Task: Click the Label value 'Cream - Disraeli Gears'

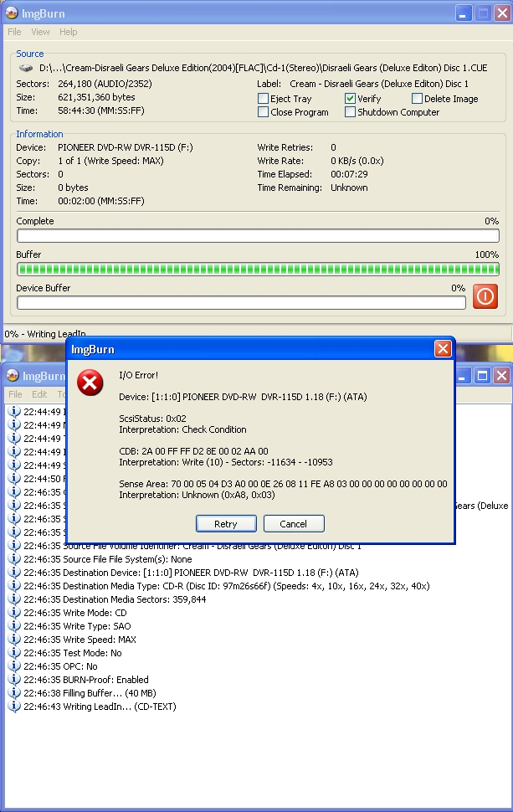Action: [379, 84]
